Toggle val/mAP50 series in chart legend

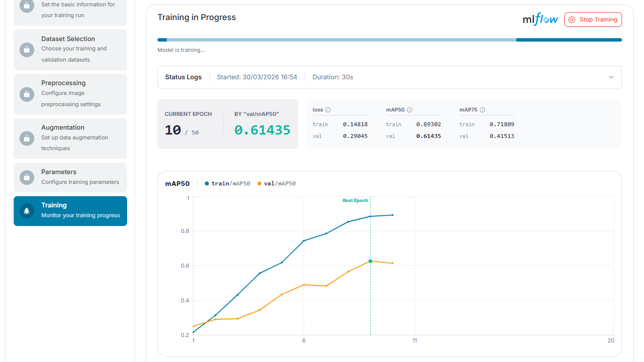(276, 183)
